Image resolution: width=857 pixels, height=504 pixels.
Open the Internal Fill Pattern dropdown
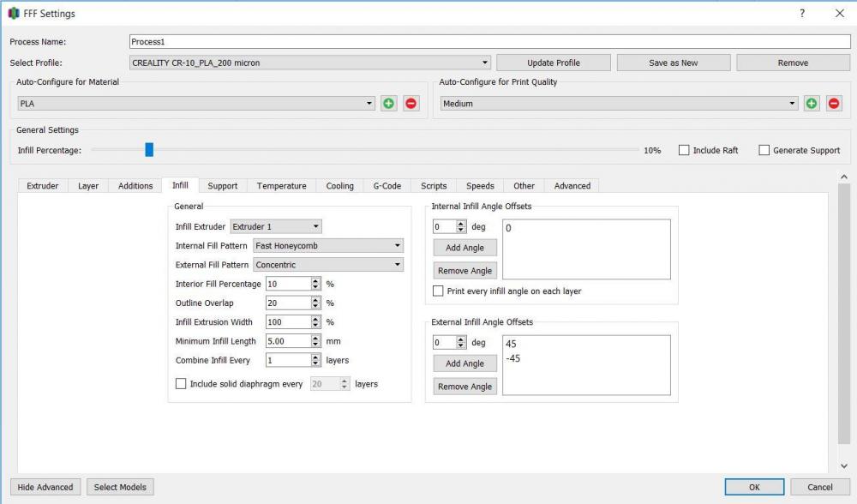(328, 246)
